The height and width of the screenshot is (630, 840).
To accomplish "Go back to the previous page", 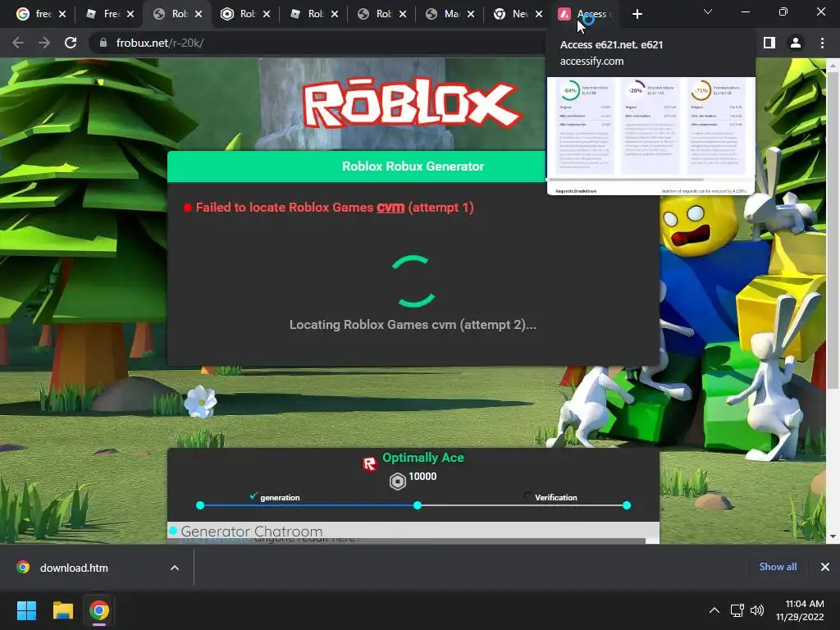I will (x=18, y=43).
